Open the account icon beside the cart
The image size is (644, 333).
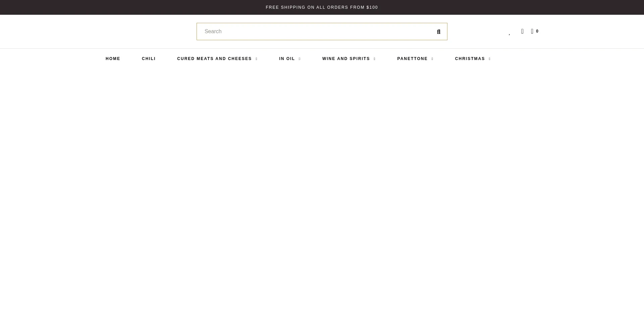(522, 31)
